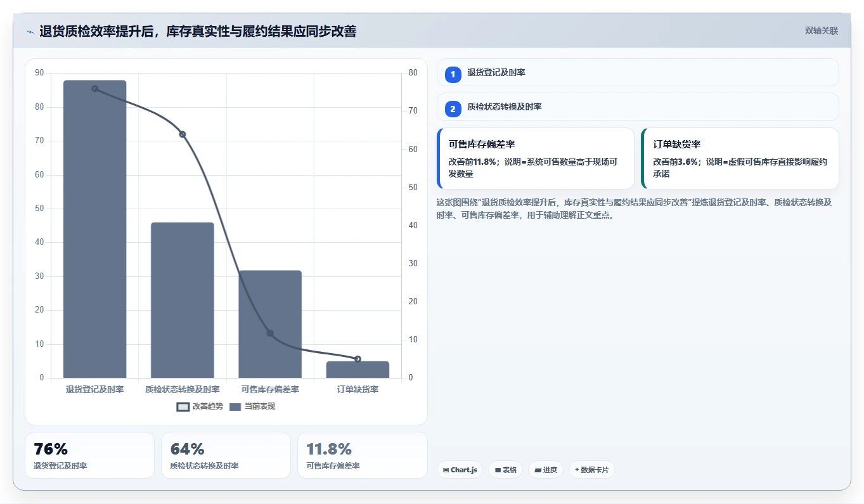Viewport: 864px width, 504px height.
Task: Click the icon in the 进度 tag
Action: 538,470
